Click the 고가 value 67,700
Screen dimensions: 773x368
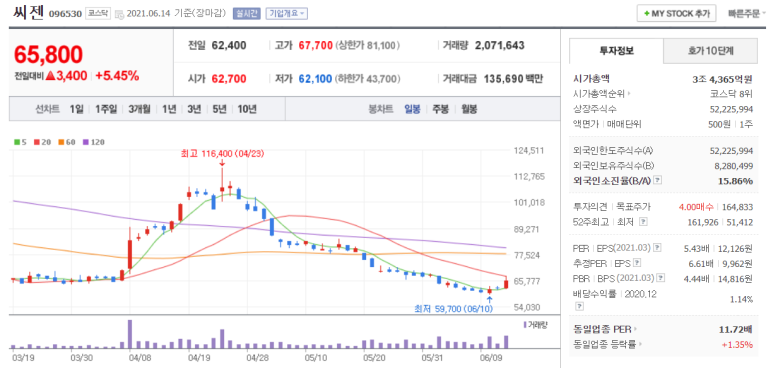[316, 46]
